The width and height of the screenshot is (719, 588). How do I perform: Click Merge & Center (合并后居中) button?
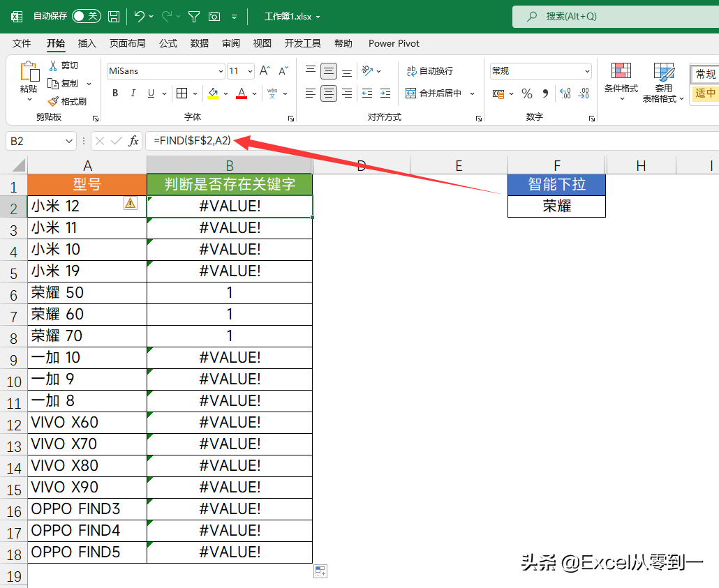coord(433,93)
